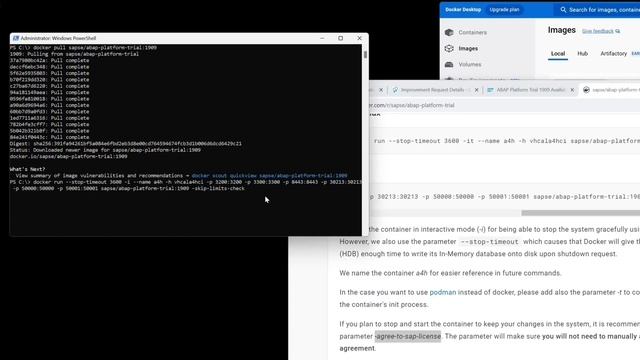Viewport: 640px width, 360px height.
Task: Select Images in Docker Desktop sidebar
Action: click(468, 49)
